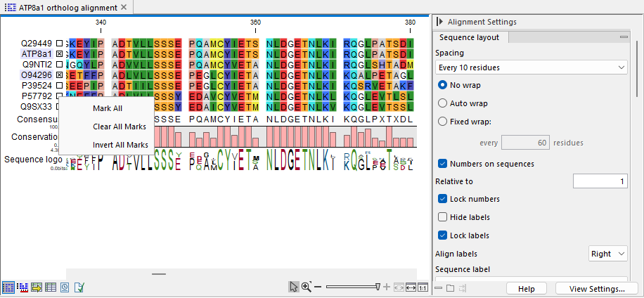Select the No wrap radio option

pos(442,85)
